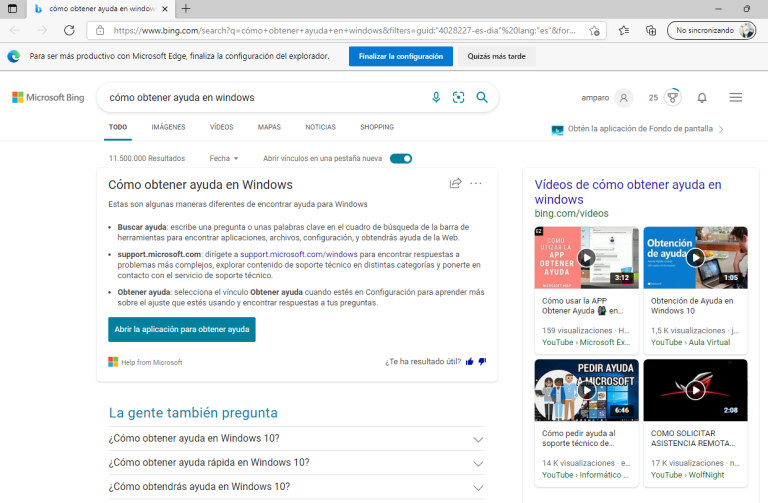Add page to favorites star-plus icon

[x=594, y=30]
